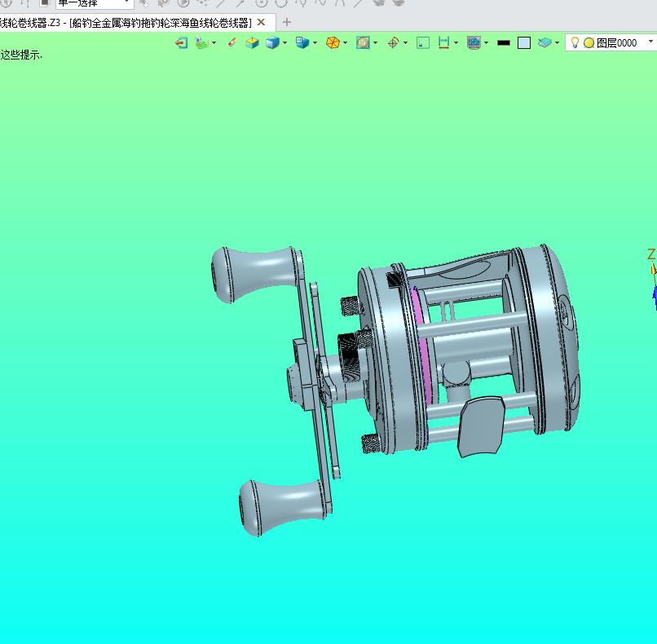
Task: Click the red crosshair target icon
Action: pyautogui.click(x=393, y=42)
